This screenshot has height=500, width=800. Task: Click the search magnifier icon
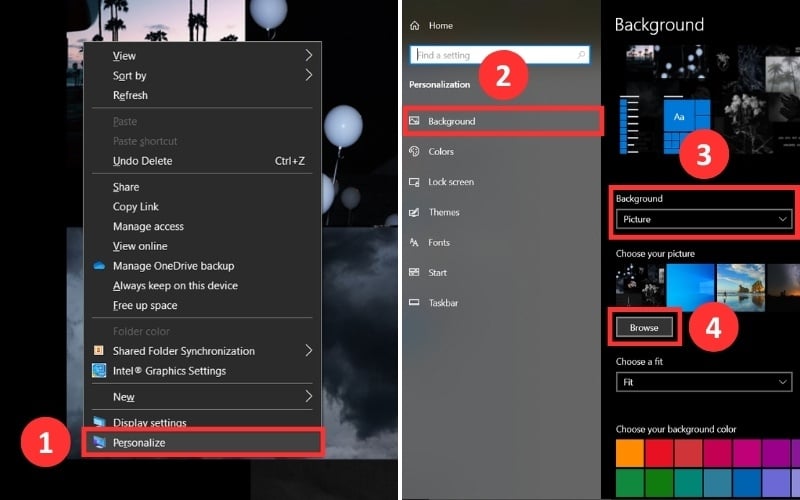coord(581,55)
